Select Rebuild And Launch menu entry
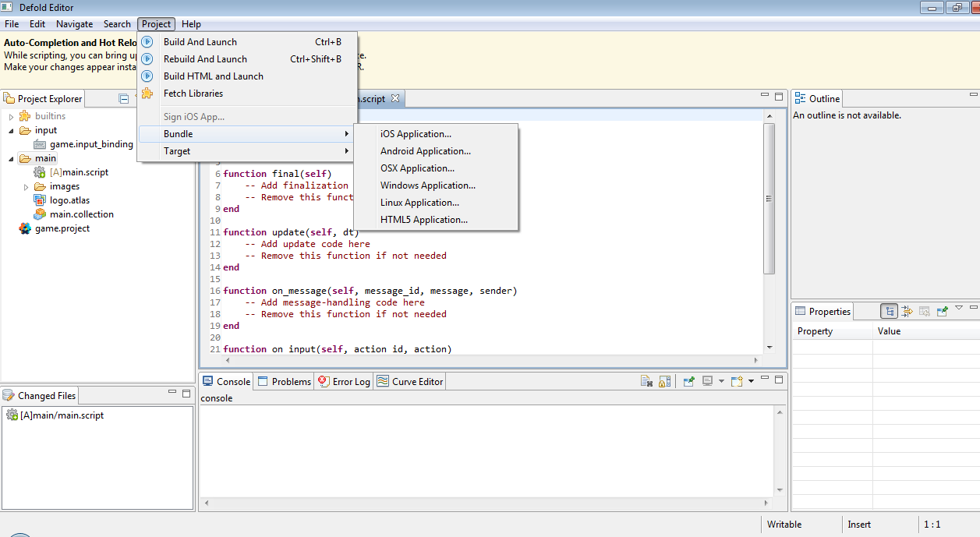The width and height of the screenshot is (980, 537). (246, 59)
